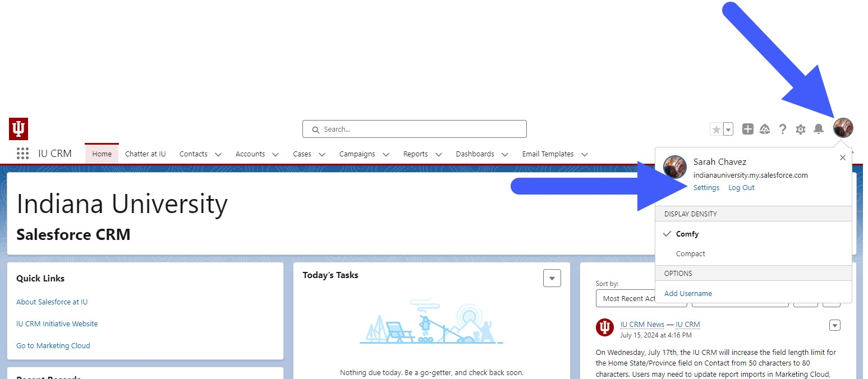
Task: Expand the favorites list dropdown arrow
Action: pos(728,130)
